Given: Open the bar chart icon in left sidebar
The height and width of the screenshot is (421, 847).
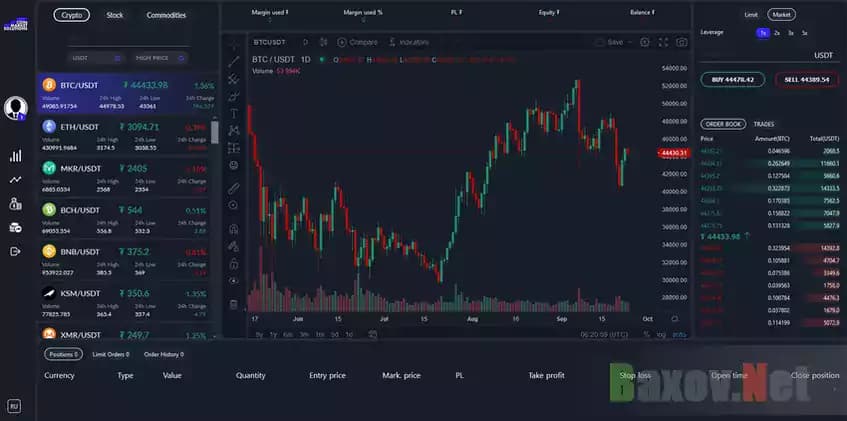Looking at the screenshot, I should point(16,156).
